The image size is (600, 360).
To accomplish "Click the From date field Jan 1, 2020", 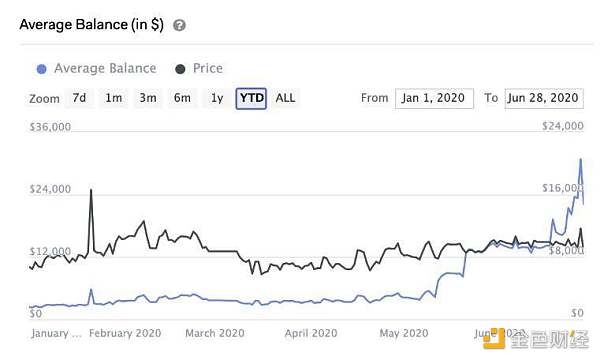I will [434, 98].
